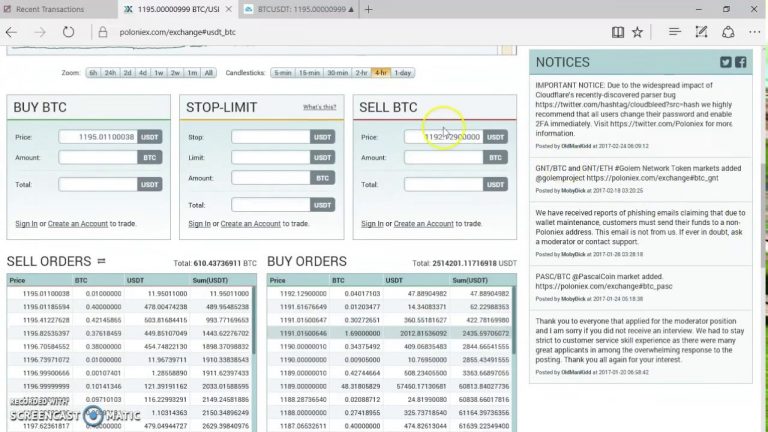Image resolution: width=768 pixels, height=432 pixels.
Task: Select sell order price 1195.01100038
Action: click(46, 294)
